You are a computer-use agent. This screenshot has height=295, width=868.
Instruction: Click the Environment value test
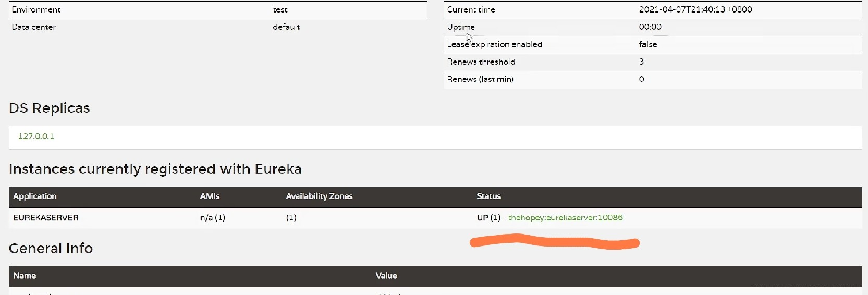pyautogui.click(x=280, y=10)
